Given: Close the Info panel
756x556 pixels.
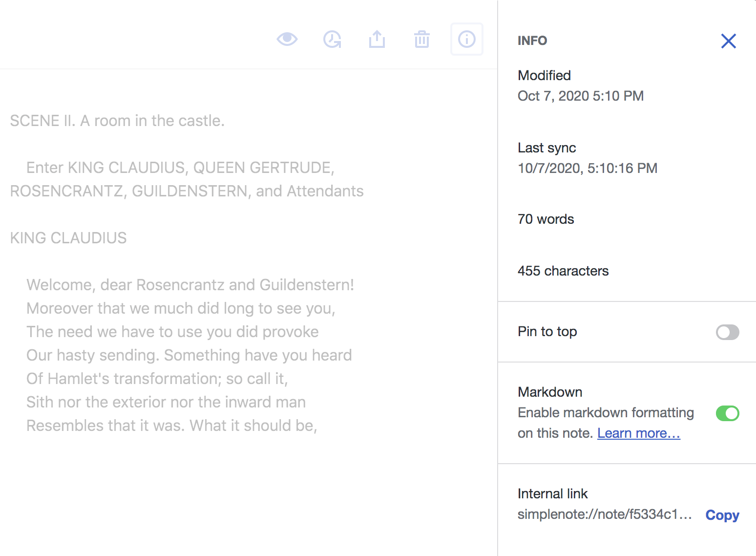Looking at the screenshot, I should [728, 41].
